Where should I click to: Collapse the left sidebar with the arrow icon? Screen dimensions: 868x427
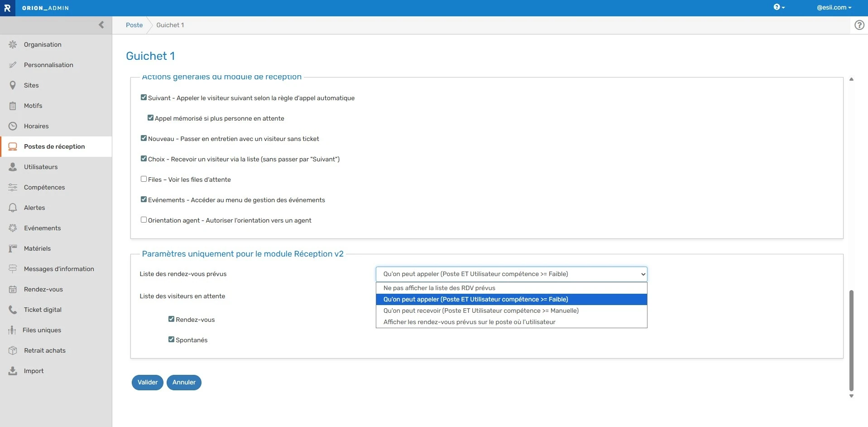coord(101,25)
